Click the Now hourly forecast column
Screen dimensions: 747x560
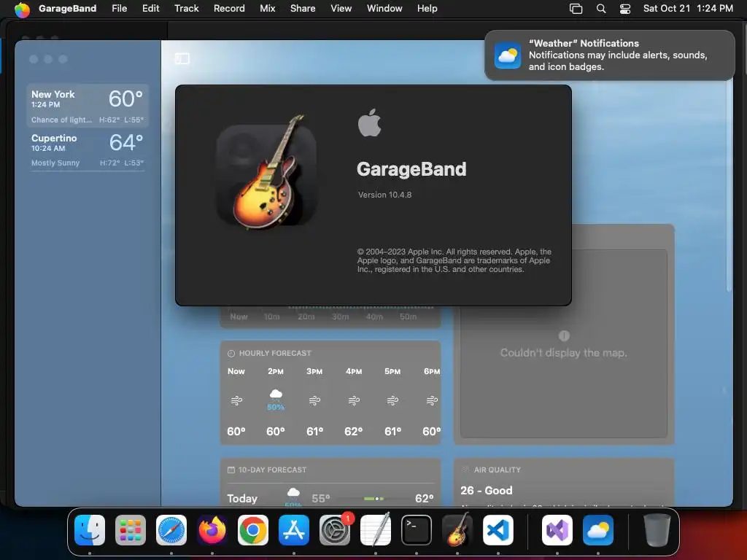click(x=236, y=403)
